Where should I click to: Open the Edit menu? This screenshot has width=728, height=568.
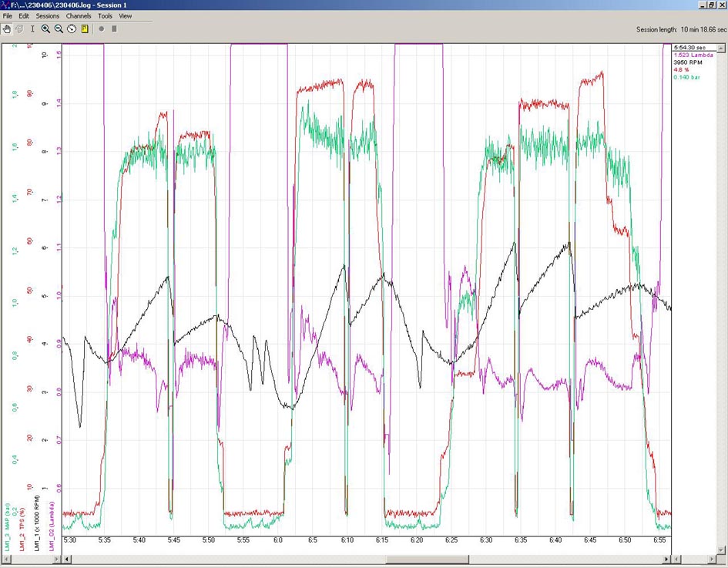[x=24, y=15]
